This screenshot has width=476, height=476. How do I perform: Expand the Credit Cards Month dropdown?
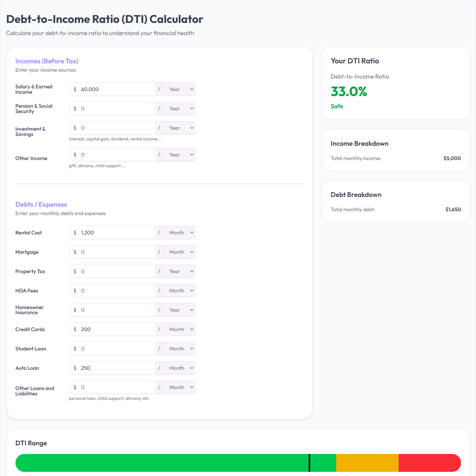click(179, 329)
